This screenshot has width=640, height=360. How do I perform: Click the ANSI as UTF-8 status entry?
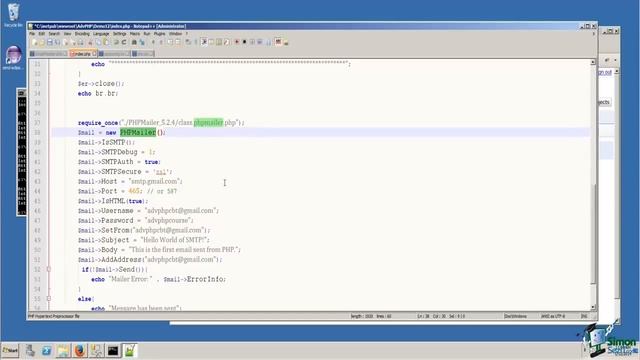[x=553, y=316]
